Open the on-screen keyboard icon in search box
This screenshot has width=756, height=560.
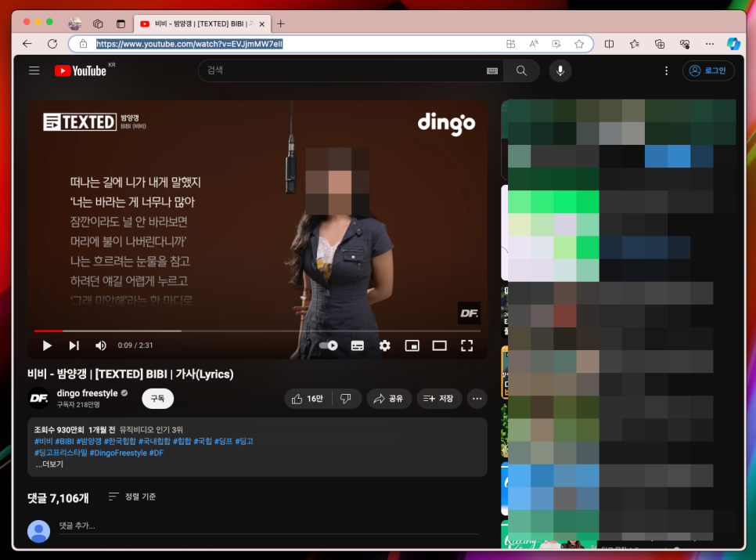click(x=492, y=71)
